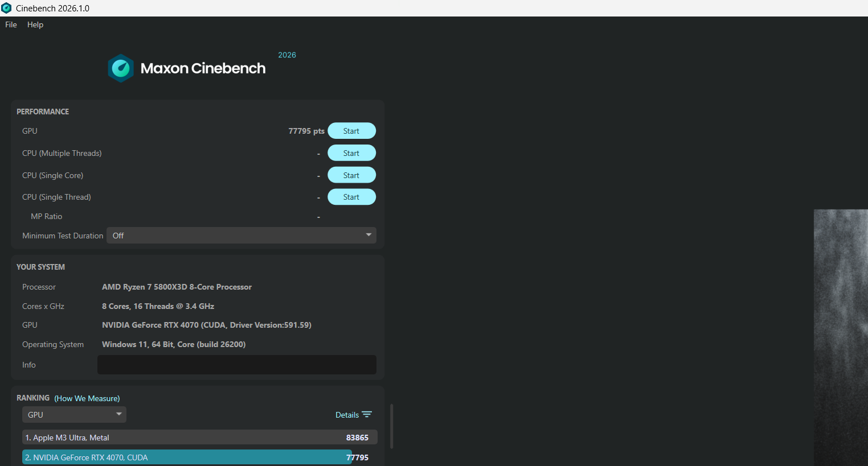
Task: Click the Maxon Cinebench logo emblem
Action: (121, 68)
